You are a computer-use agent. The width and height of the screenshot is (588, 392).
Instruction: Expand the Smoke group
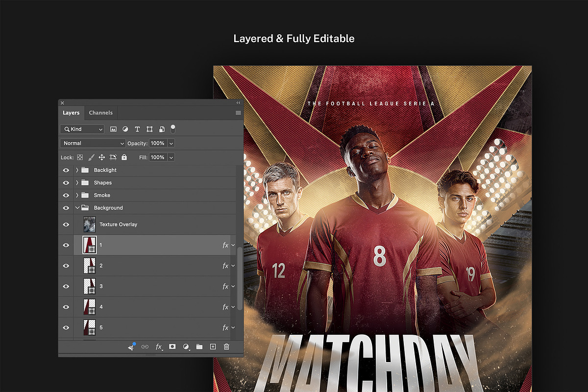click(x=77, y=195)
